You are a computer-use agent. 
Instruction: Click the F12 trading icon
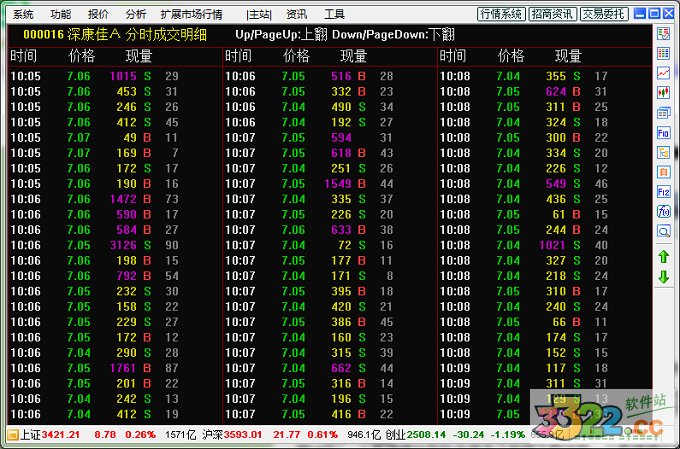[663, 192]
